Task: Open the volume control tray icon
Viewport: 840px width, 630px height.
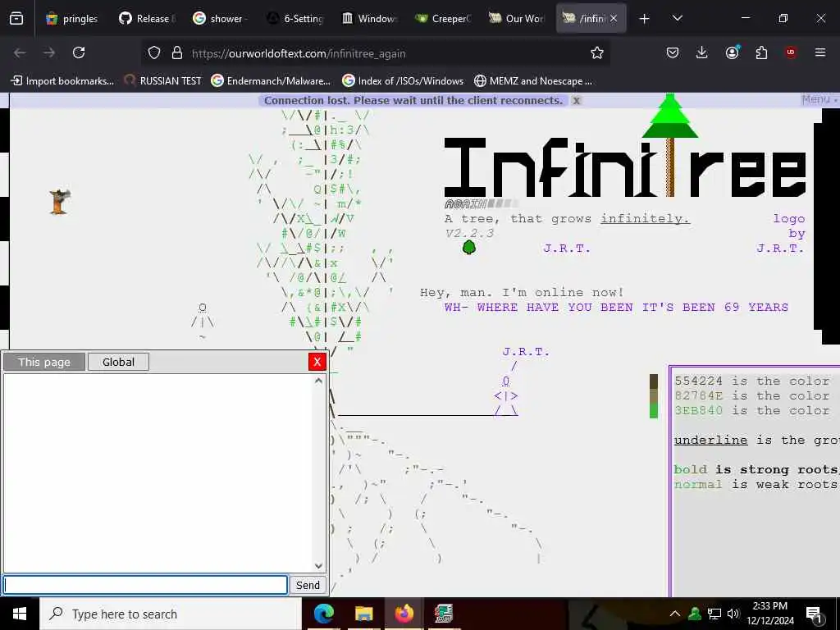Action: [733, 614]
